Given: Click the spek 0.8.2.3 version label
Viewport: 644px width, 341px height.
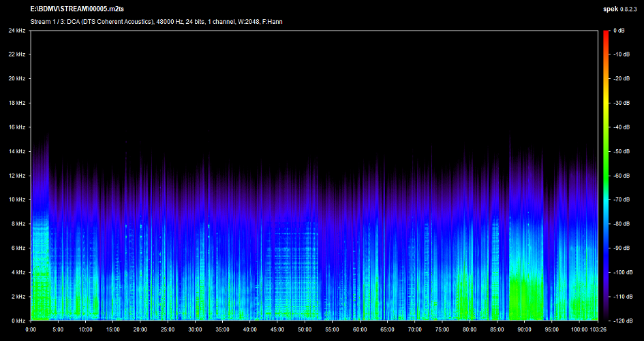Looking at the screenshot, I should 619,9.
